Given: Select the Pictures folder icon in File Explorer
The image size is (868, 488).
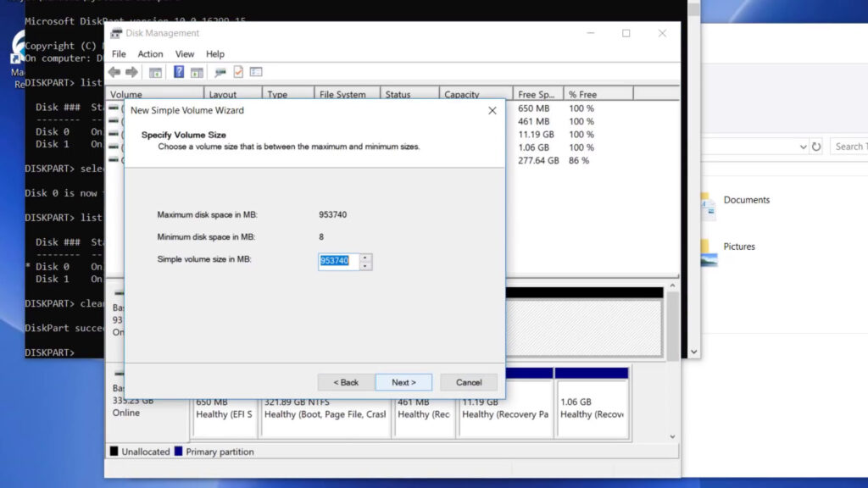Looking at the screenshot, I should click(709, 252).
